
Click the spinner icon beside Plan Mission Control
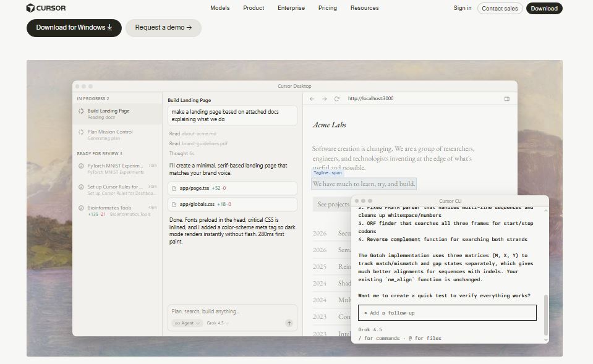[x=81, y=132]
